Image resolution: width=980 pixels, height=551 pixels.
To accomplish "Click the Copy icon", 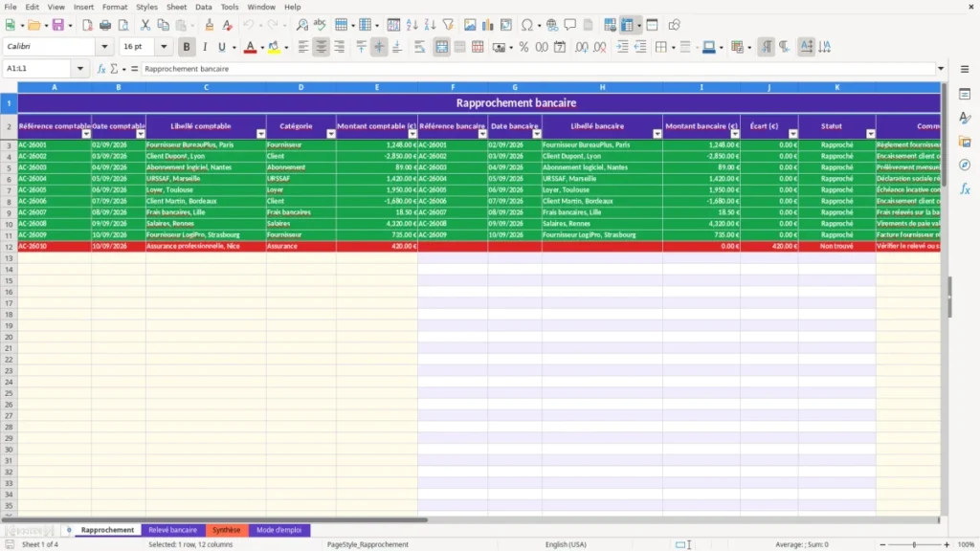I will pyautogui.click(x=163, y=25).
